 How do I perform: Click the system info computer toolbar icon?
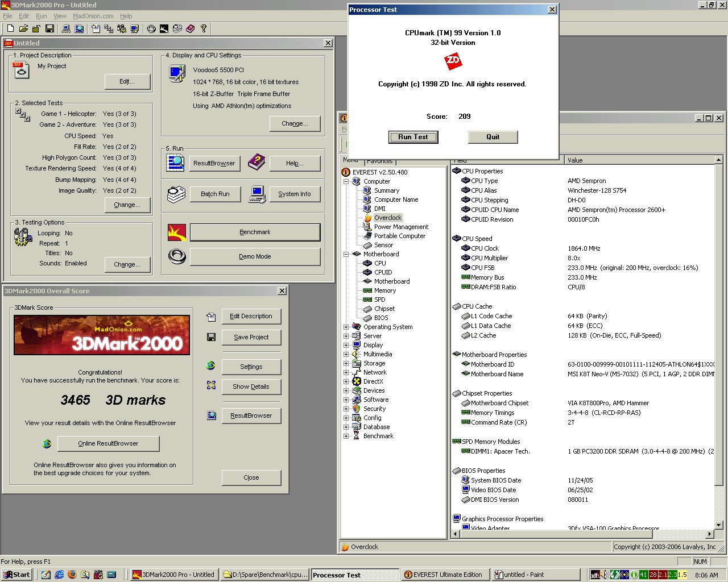pos(66,28)
